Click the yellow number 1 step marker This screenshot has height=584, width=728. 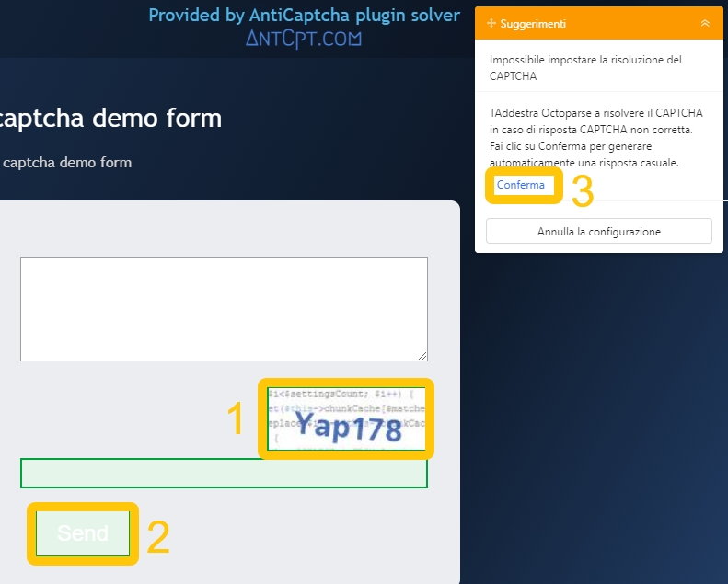point(236,419)
